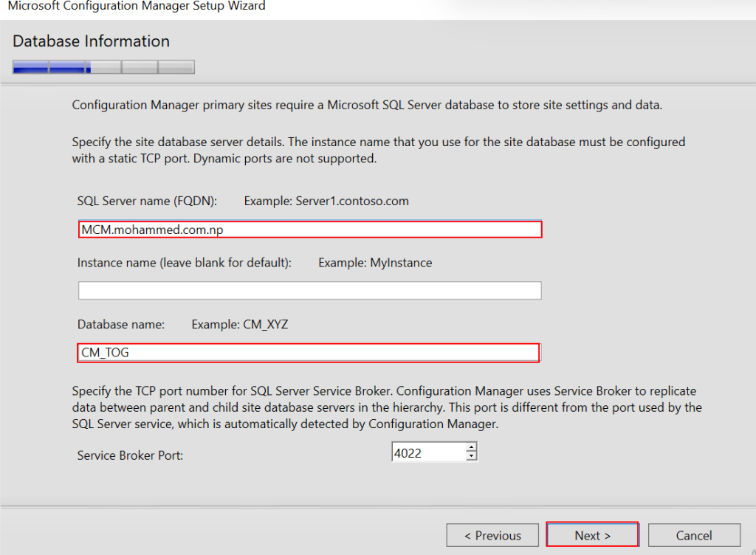Click the "SQL Server name (FQDN):" label
Screen dimensions: 756x555
pyautogui.click(x=148, y=201)
